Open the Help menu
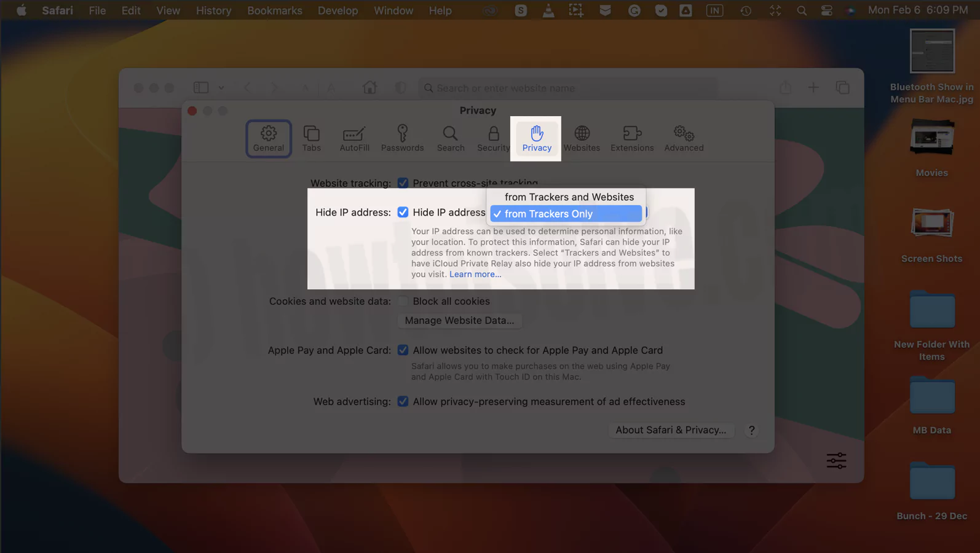 [440, 10]
